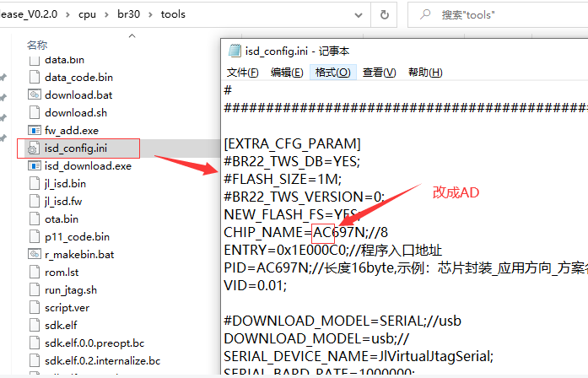
Task: Click the download.bat file icon
Action: pyautogui.click(x=35, y=94)
